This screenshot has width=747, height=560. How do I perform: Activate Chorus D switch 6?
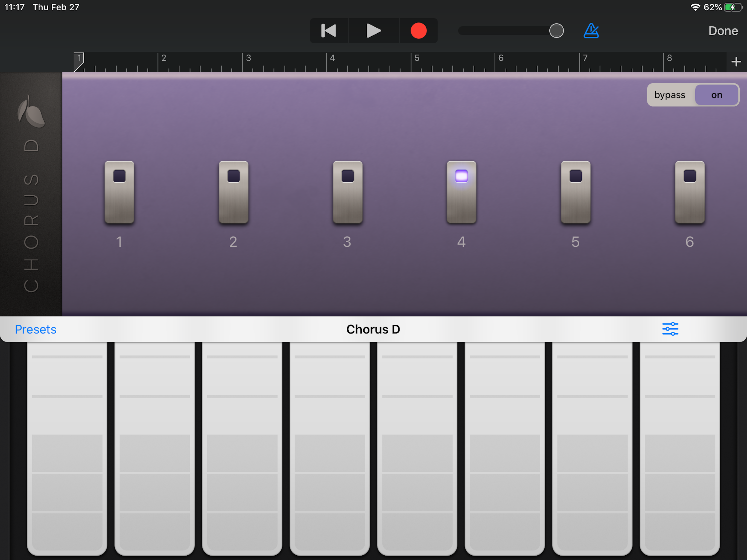click(x=690, y=192)
